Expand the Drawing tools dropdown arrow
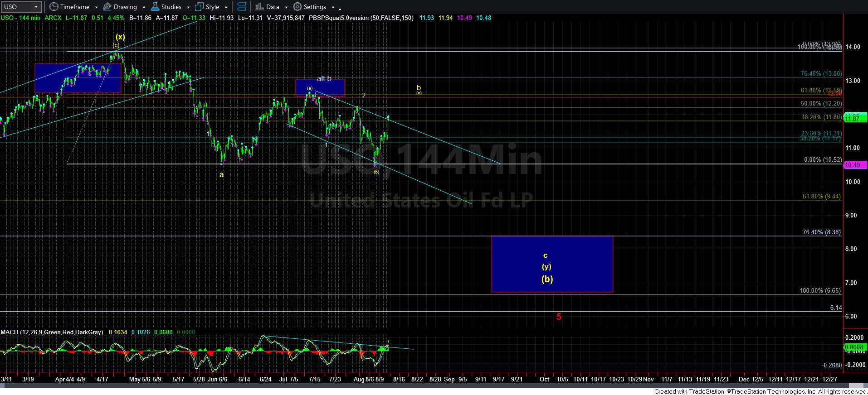This screenshot has height=395, width=868. coord(144,7)
